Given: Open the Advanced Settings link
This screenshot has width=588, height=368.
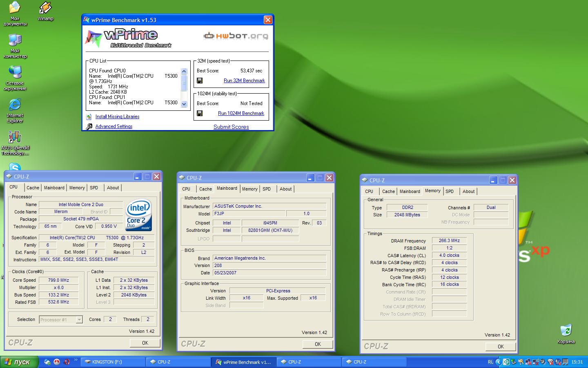Looking at the screenshot, I should coord(114,126).
